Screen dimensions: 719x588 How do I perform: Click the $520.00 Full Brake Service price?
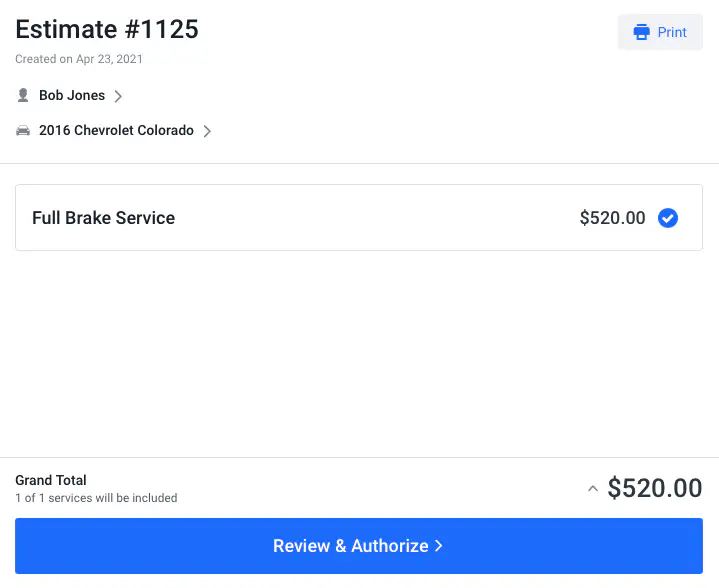pyautogui.click(x=612, y=218)
